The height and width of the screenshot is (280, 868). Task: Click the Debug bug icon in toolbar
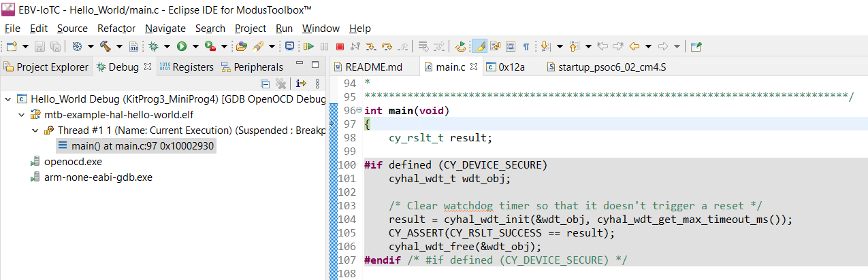(153, 47)
